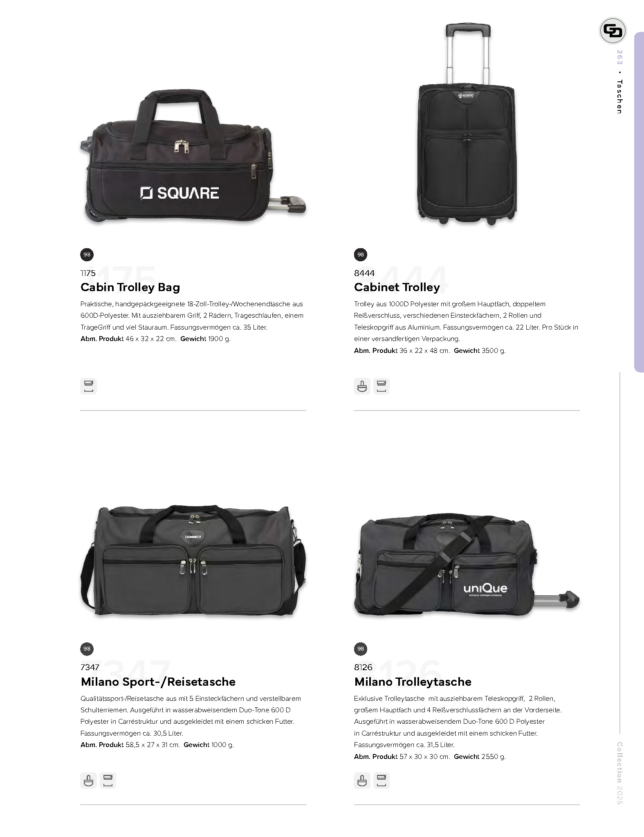The height and width of the screenshot is (837, 644).
Task: Click the 98 badge above item 8126
Action: (x=360, y=649)
